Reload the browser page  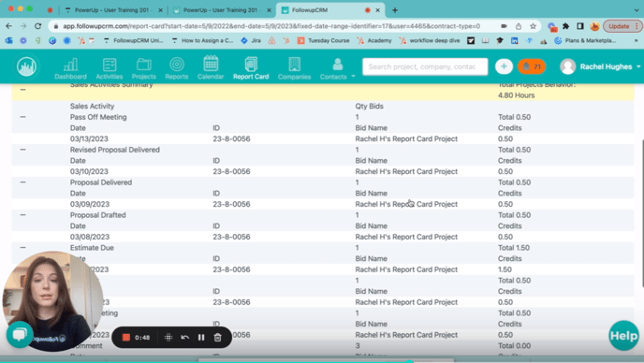click(x=37, y=26)
